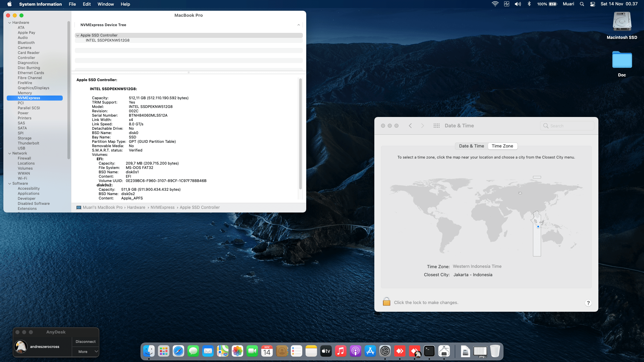
Task: Click the help question mark button
Action: [x=588, y=303]
